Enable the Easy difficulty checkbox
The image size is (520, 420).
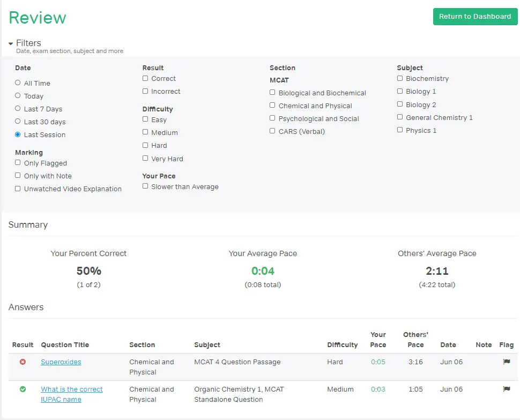pyautogui.click(x=145, y=119)
